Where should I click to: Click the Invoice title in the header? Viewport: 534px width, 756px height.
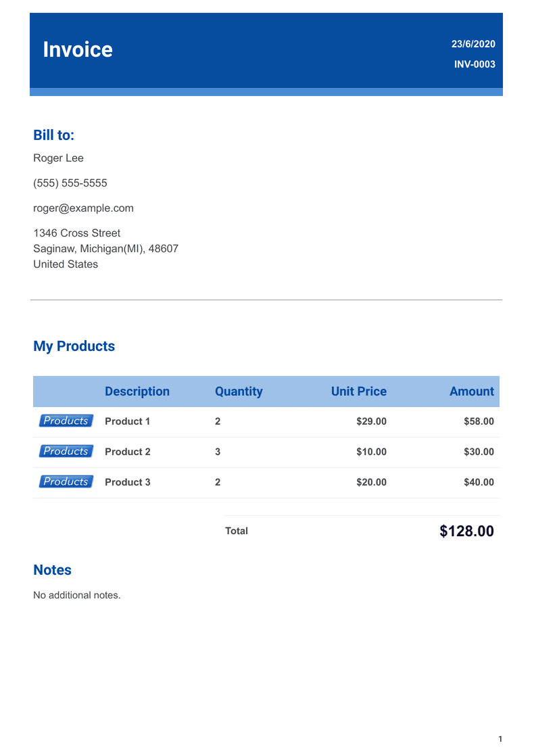pos(78,50)
